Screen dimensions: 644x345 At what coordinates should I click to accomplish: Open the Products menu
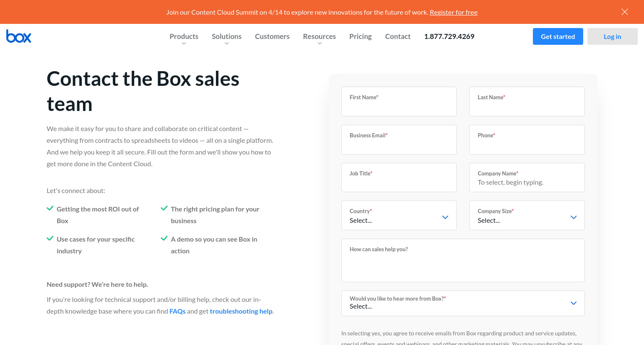(x=184, y=36)
